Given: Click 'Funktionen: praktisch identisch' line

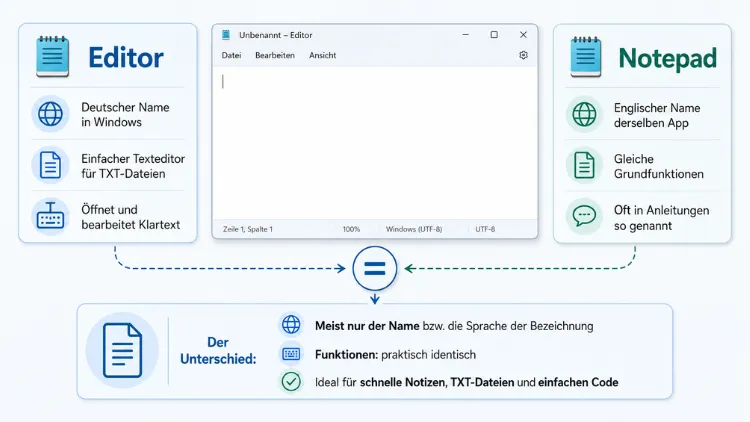Looking at the screenshot, I should tap(395, 355).
